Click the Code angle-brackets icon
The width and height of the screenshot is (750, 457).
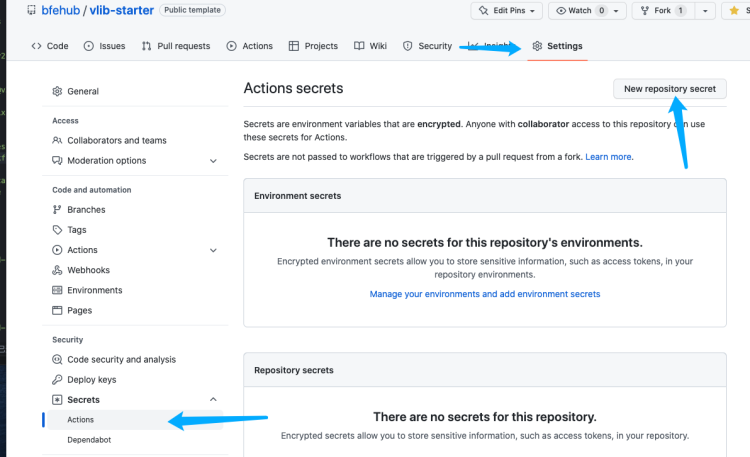point(36,46)
